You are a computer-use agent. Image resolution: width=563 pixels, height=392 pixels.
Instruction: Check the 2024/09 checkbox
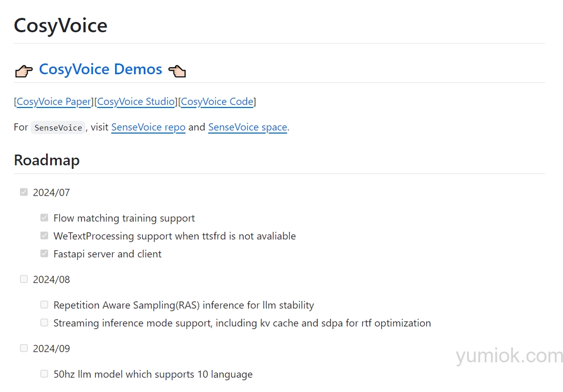(x=24, y=349)
